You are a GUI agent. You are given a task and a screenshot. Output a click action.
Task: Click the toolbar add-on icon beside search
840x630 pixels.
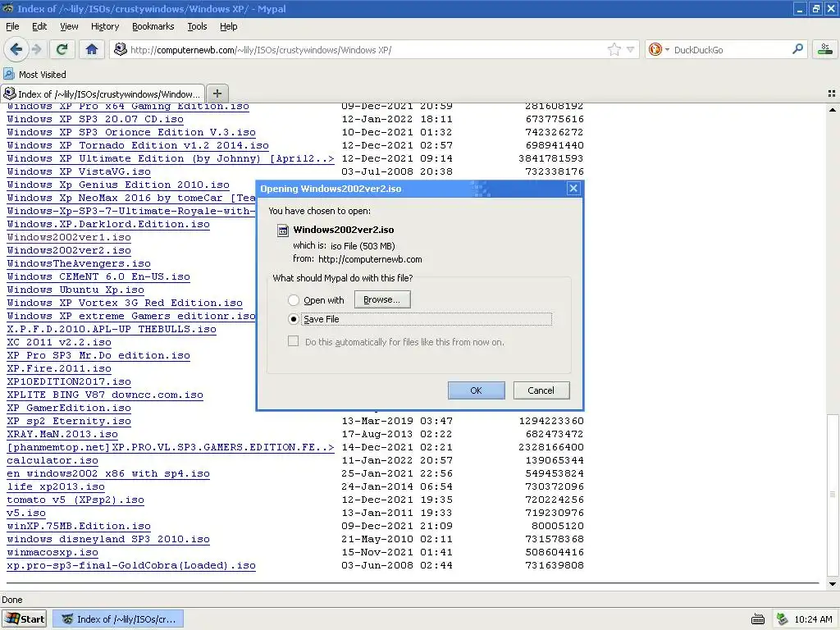coord(825,50)
